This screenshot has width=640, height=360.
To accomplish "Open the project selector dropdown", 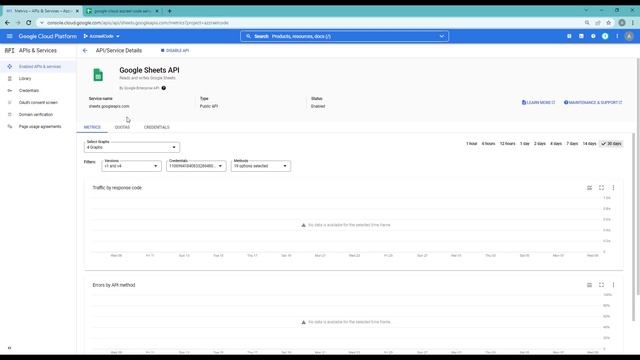I will [x=102, y=36].
